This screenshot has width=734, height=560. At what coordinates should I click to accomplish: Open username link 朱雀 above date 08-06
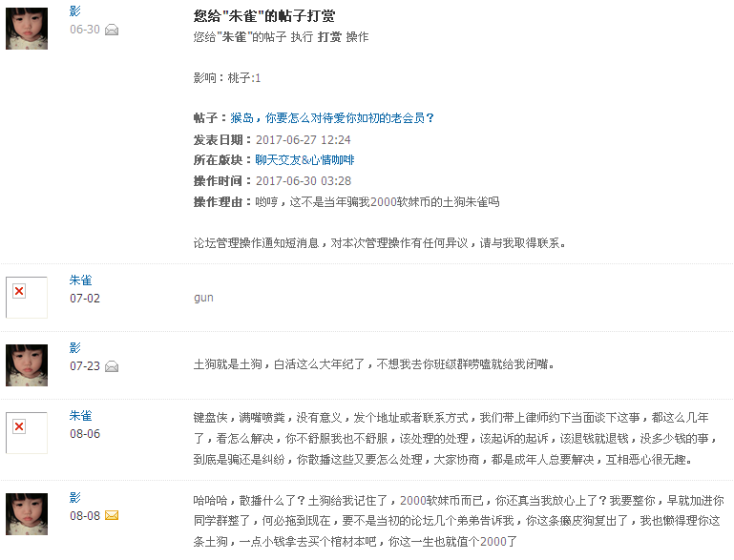tap(80, 415)
